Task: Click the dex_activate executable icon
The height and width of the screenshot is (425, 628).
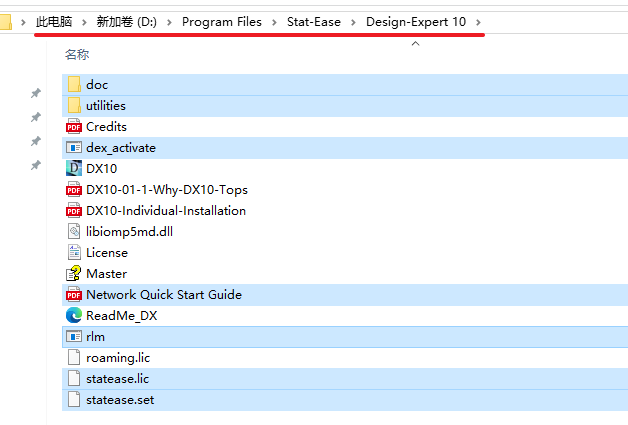Action: coord(73,148)
